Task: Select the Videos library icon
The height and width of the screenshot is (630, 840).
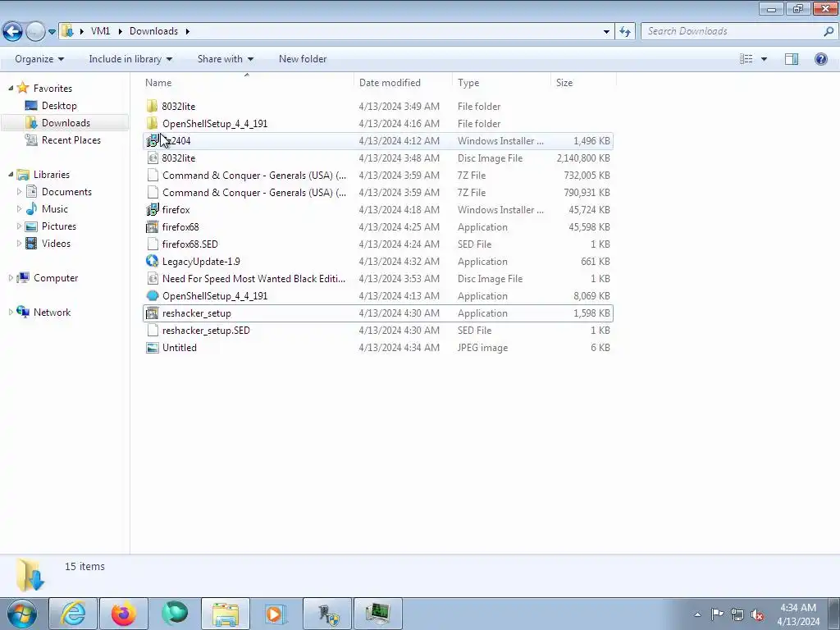Action: (x=32, y=243)
